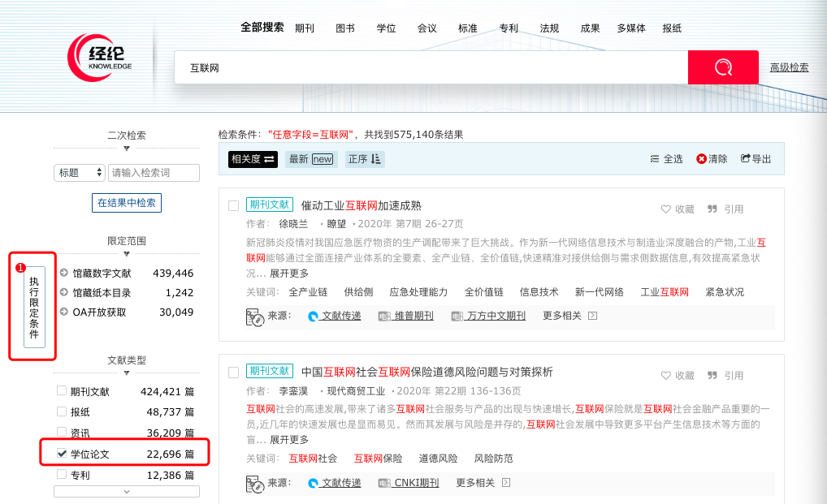This screenshot has width=827, height=504.
Task: Switch to the 专利 search tab
Action: 509,28
